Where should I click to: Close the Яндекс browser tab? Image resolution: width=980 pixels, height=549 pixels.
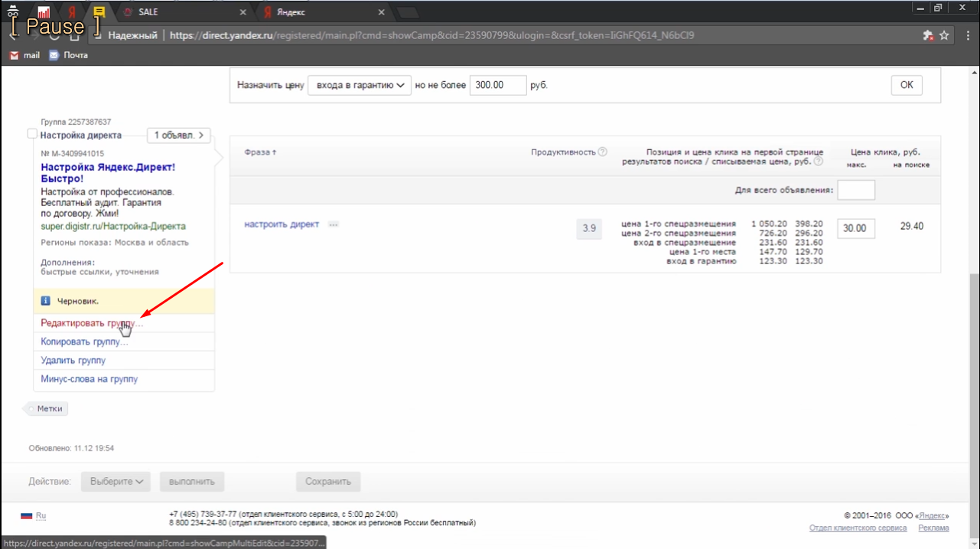(x=383, y=12)
